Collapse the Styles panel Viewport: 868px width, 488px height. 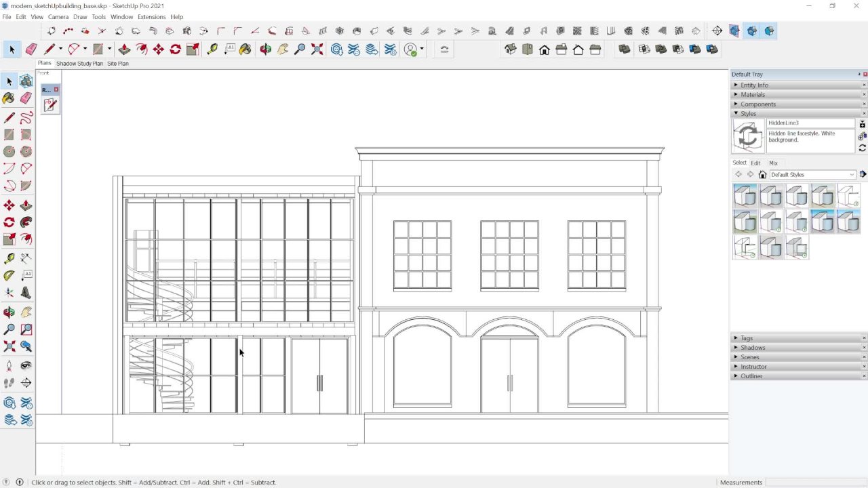[x=748, y=114]
